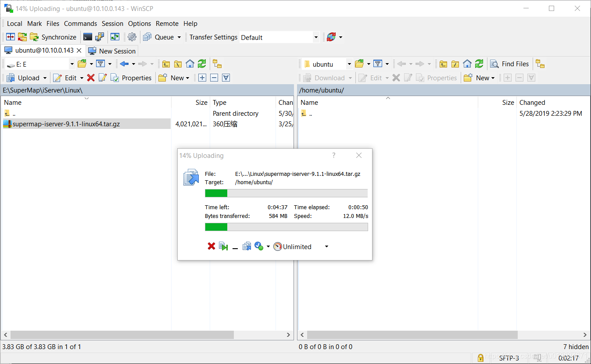Expand the local Edit dropdown arrow
591x364 pixels.
pos(82,78)
